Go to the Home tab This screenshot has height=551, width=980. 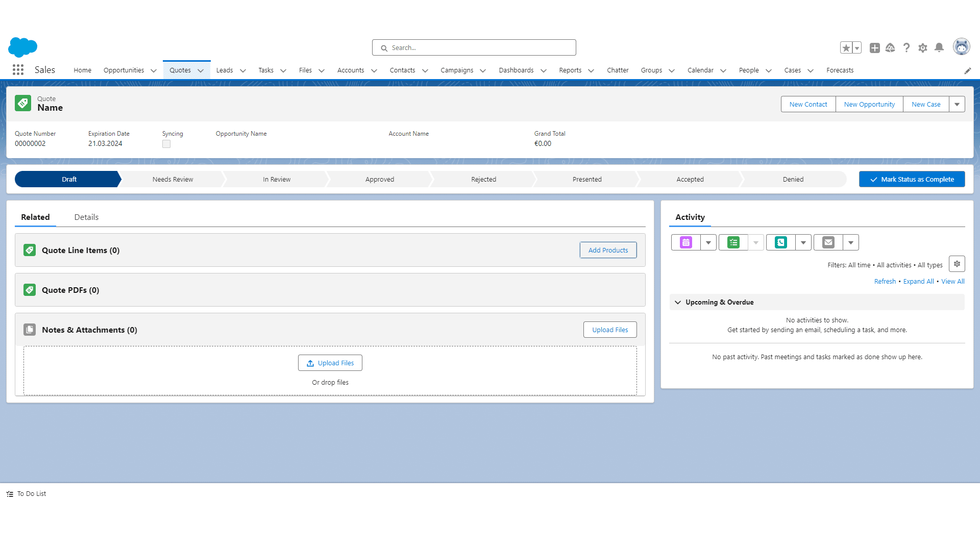[x=82, y=70]
